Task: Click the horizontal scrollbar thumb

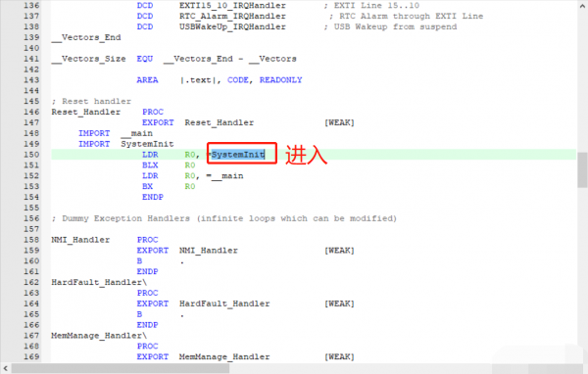Action: (x=120, y=369)
